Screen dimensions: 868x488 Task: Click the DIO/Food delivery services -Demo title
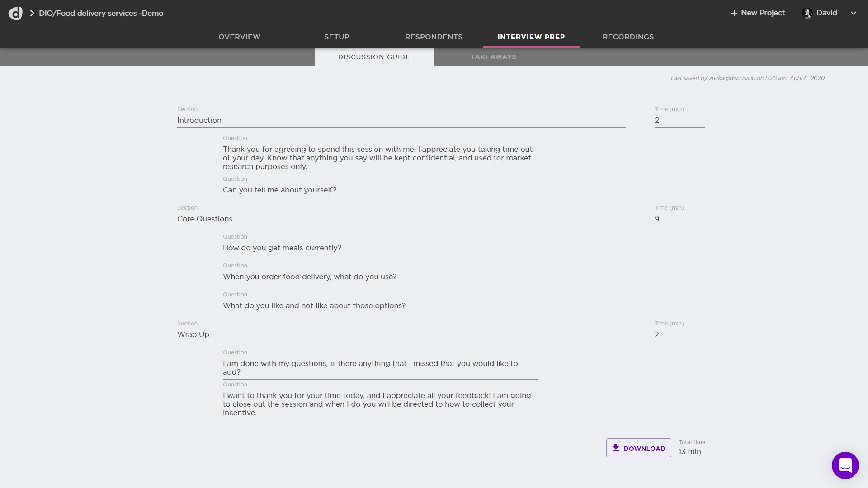click(x=100, y=13)
